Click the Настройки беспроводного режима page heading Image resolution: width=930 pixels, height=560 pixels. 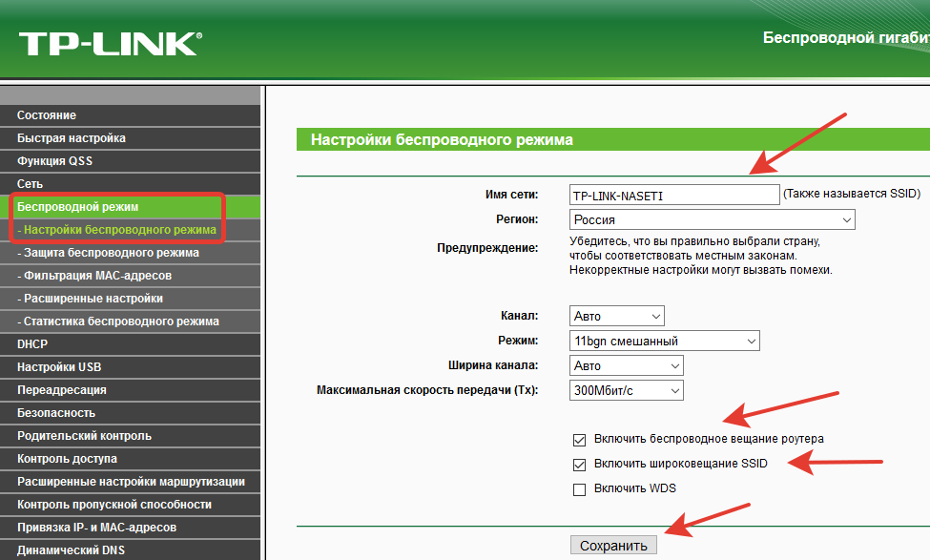[x=442, y=140]
